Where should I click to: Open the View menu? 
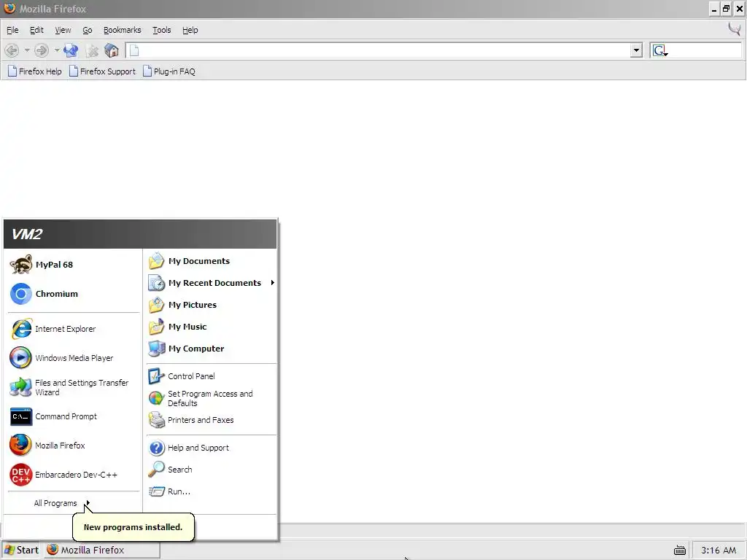click(x=63, y=30)
